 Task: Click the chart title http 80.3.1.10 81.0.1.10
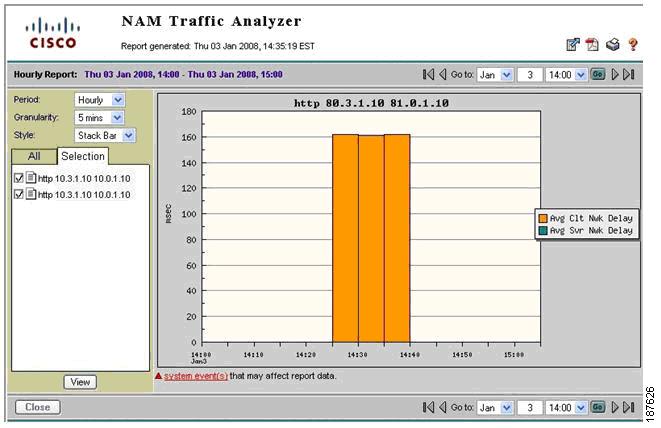coord(371,103)
